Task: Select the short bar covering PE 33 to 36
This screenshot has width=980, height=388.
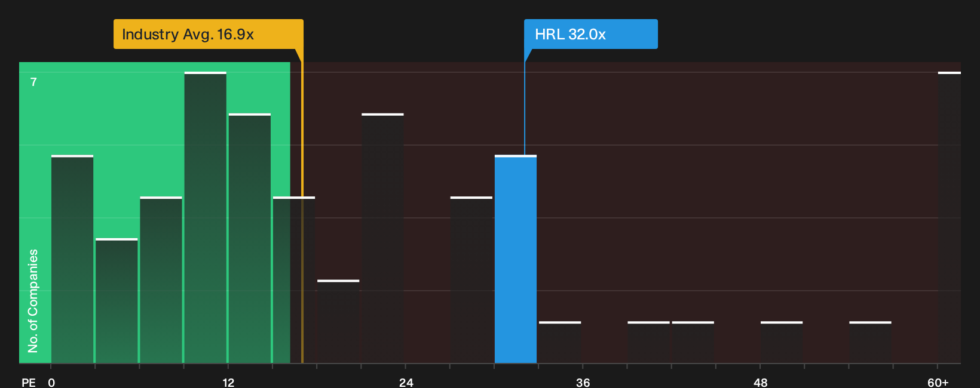Action: coord(560,343)
